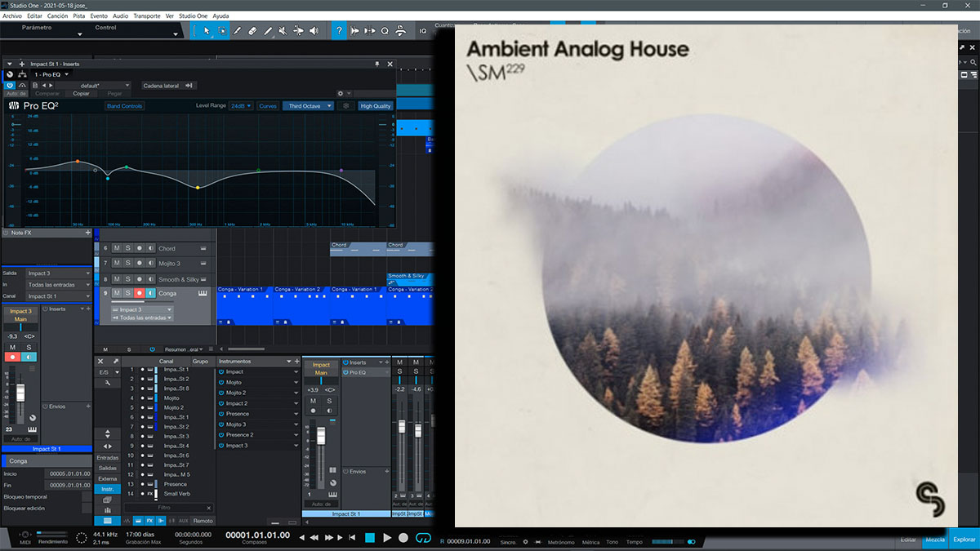Pin the Impact St 1 Inserts window
This screenshot has width=980, height=551.
tap(376, 63)
